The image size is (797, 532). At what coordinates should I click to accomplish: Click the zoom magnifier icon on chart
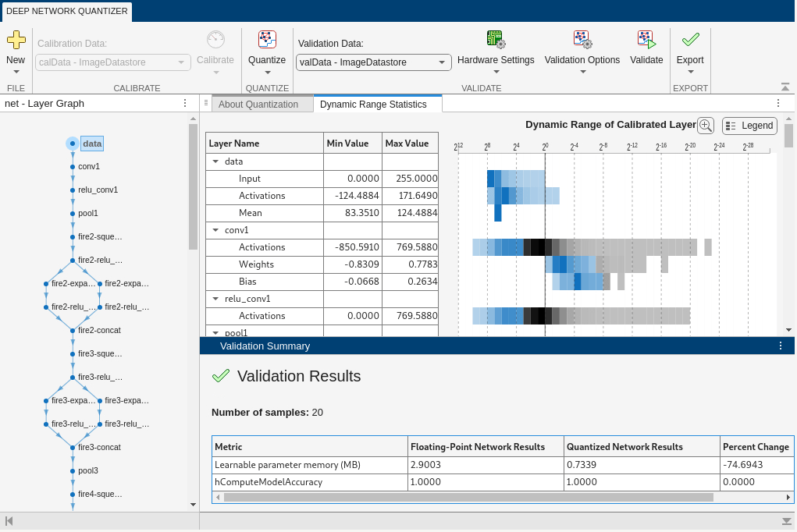click(706, 126)
